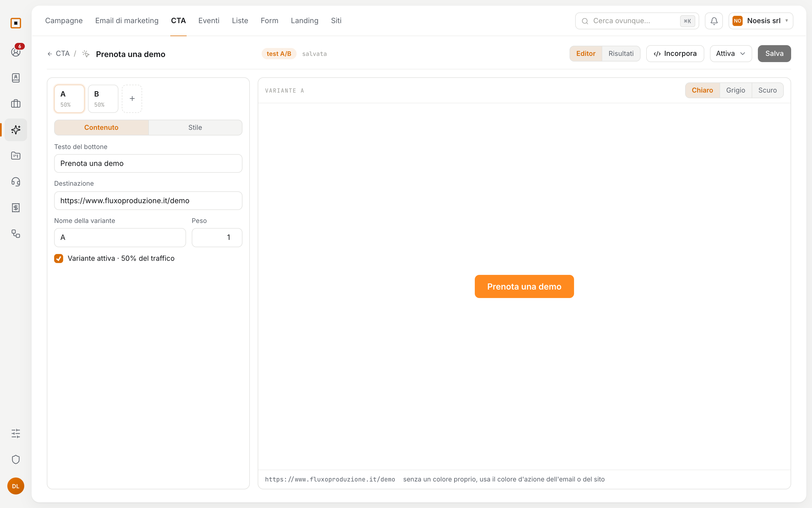
Task: Add a new variant with plus button
Action: (x=132, y=99)
